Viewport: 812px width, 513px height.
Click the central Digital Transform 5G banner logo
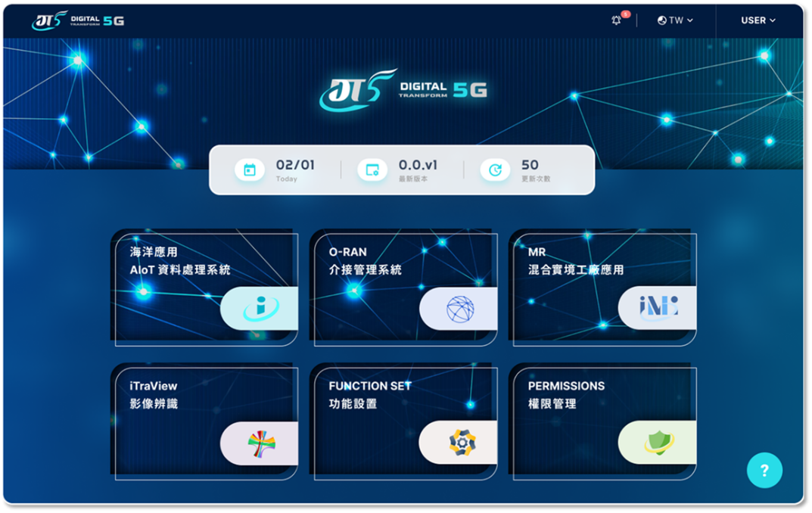coord(403,91)
